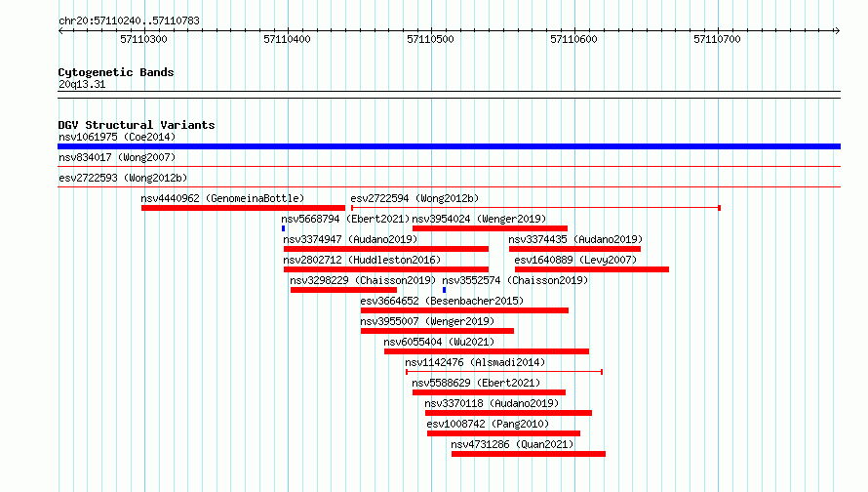Select the nsv6055404 (Wu2021) red bar
The width and height of the screenshot is (868, 492).
487,351
